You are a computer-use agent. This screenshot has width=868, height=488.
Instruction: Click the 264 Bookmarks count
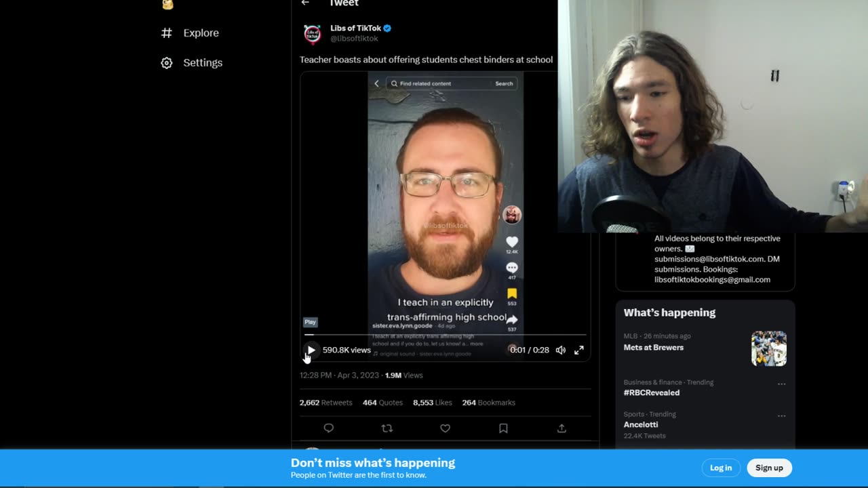pyautogui.click(x=488, y=403)
